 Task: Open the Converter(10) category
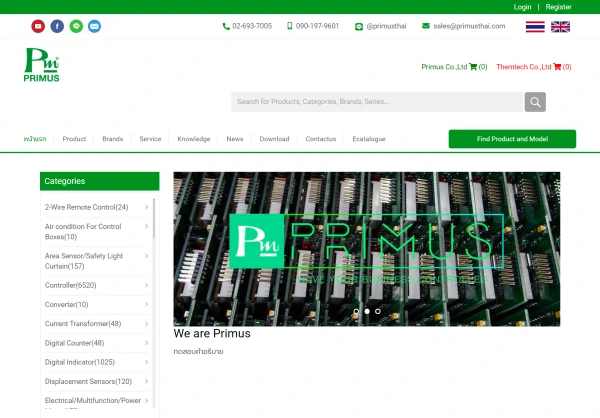tap(67, 304)
